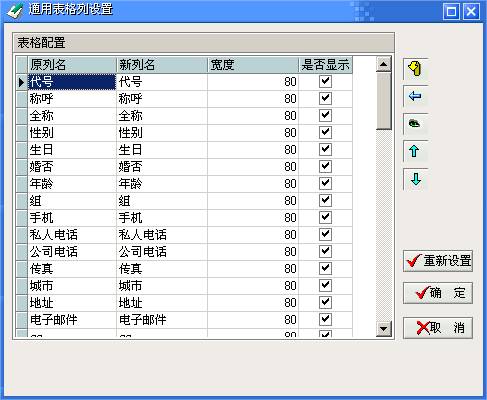The height and width of the screenshot is (400, 487).
Task: Click the blue left-arrow icon button
Action: [415, 97]
